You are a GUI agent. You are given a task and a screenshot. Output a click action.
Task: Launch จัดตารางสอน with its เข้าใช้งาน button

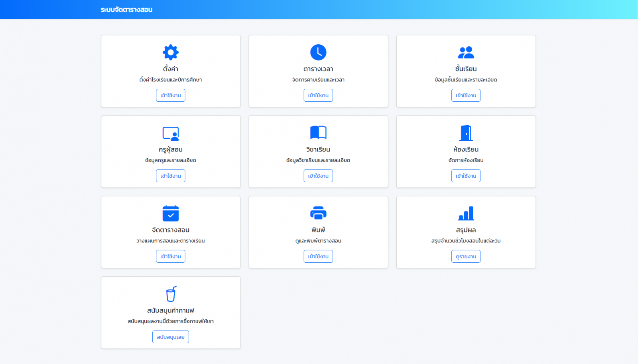[x=171, y=256]
